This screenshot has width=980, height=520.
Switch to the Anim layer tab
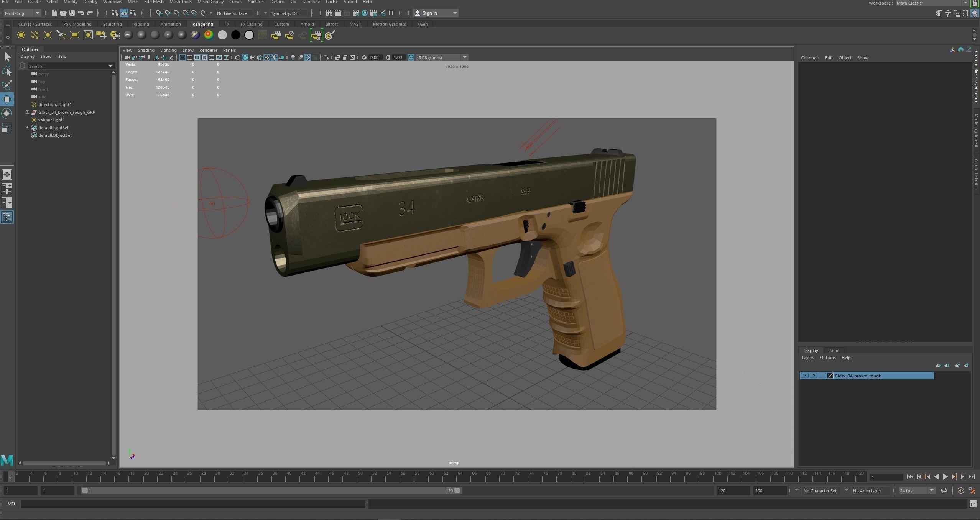pos(834,351)
